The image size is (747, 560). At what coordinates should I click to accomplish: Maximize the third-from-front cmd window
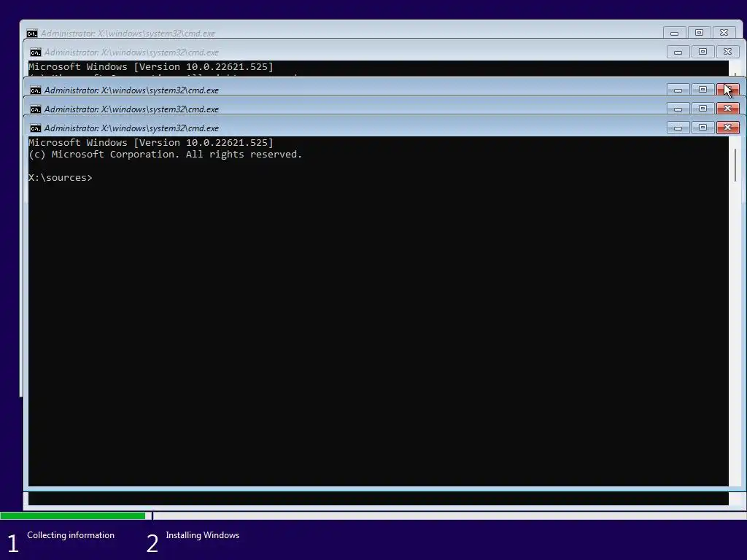(x=703, y=90)
